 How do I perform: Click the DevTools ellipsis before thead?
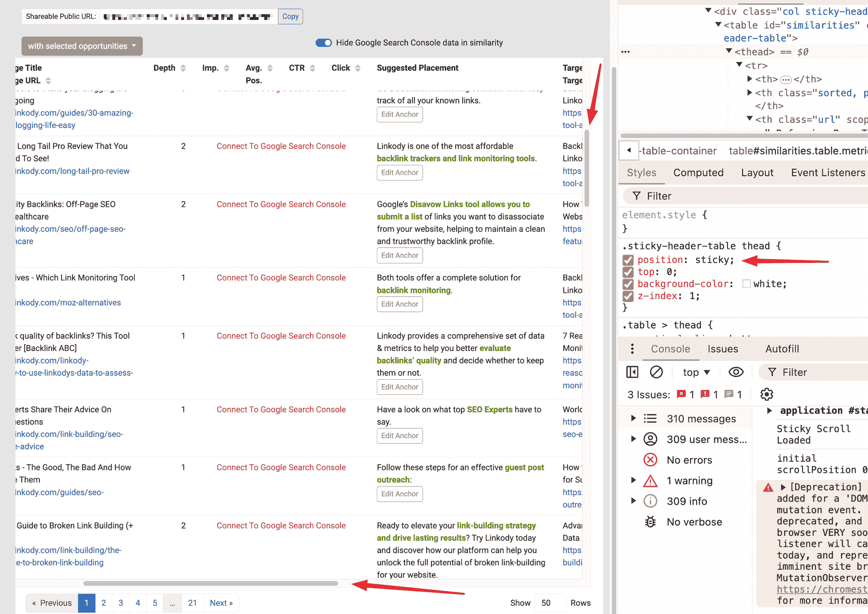pyautogui.click(x=625, y=52)
